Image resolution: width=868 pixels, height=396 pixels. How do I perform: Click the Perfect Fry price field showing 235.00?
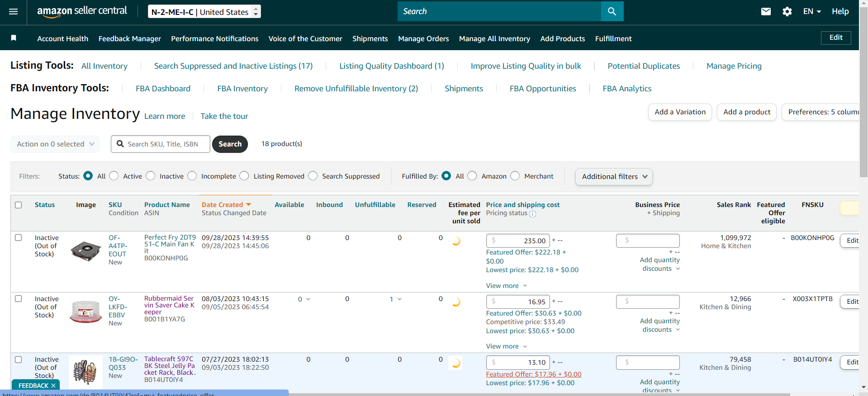coord(518,241)
